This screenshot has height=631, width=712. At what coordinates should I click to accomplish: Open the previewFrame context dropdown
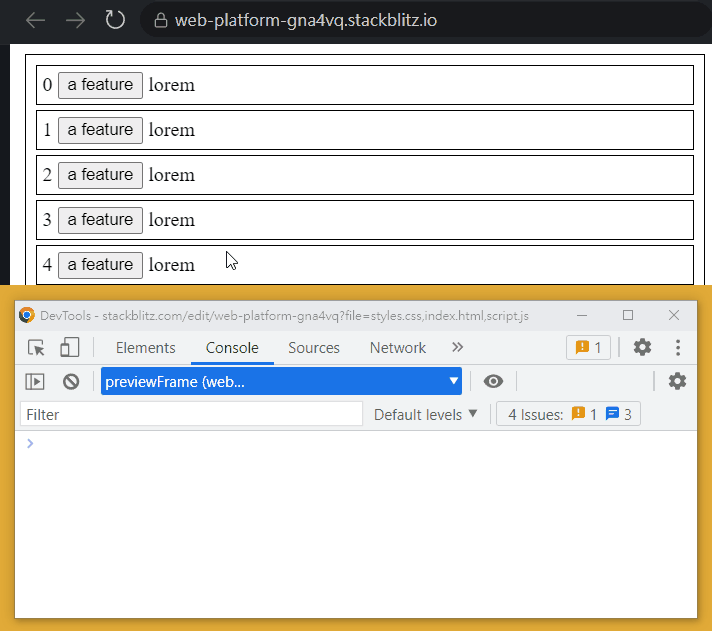[281, 381]
